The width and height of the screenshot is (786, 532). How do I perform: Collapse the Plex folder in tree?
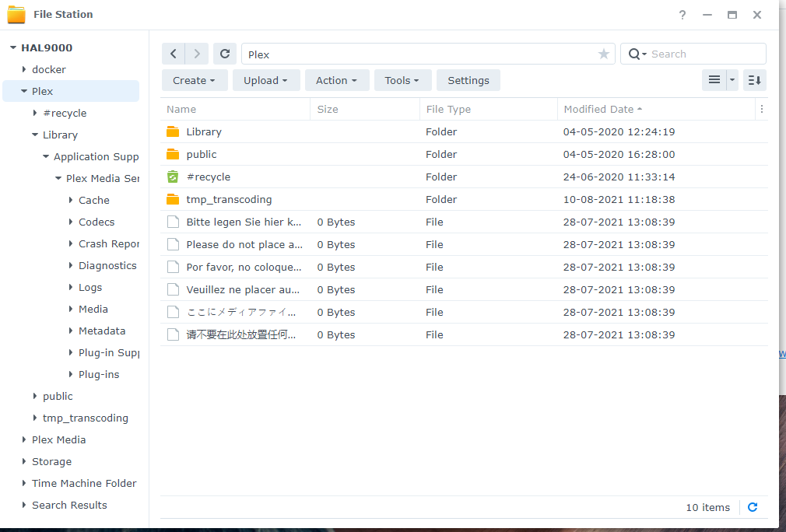23,91
